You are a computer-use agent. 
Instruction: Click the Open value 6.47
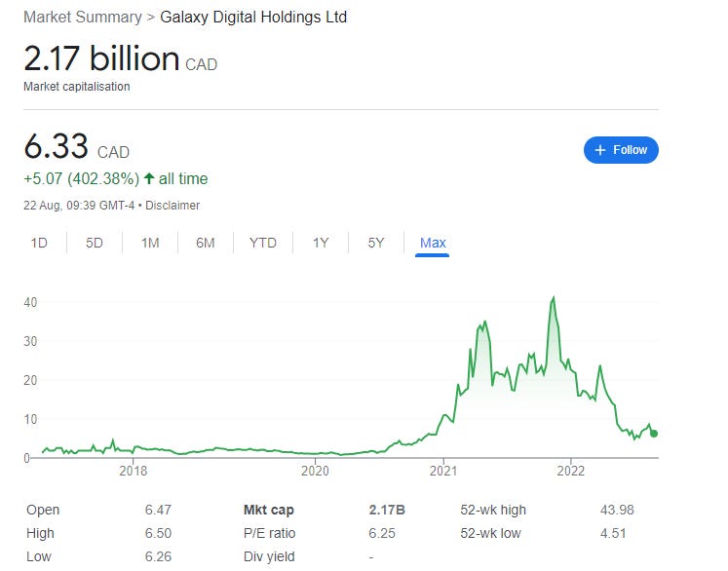pyautogui.click(x=158, y=510)
